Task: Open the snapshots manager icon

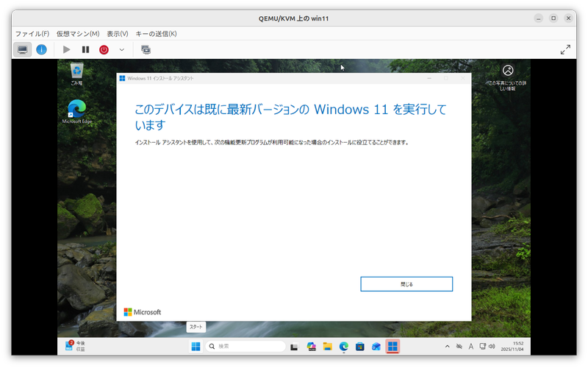Action: (146, 49)
